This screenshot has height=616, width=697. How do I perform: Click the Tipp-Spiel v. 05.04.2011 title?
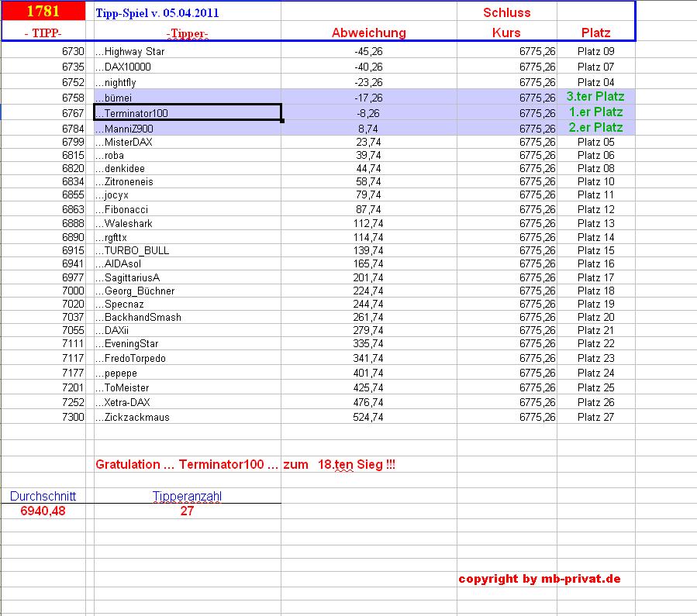[x=157, y=13]
